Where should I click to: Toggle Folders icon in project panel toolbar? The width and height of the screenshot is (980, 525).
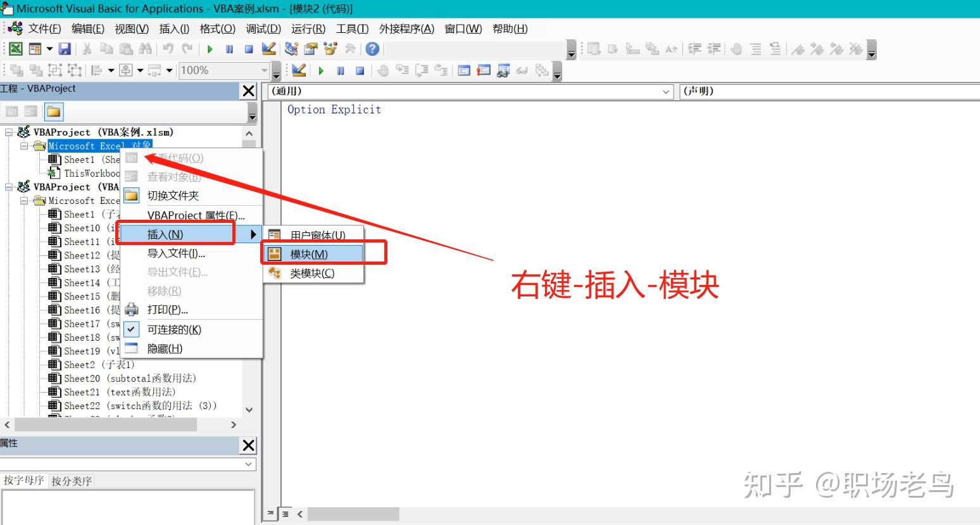(x=54, y=111)
